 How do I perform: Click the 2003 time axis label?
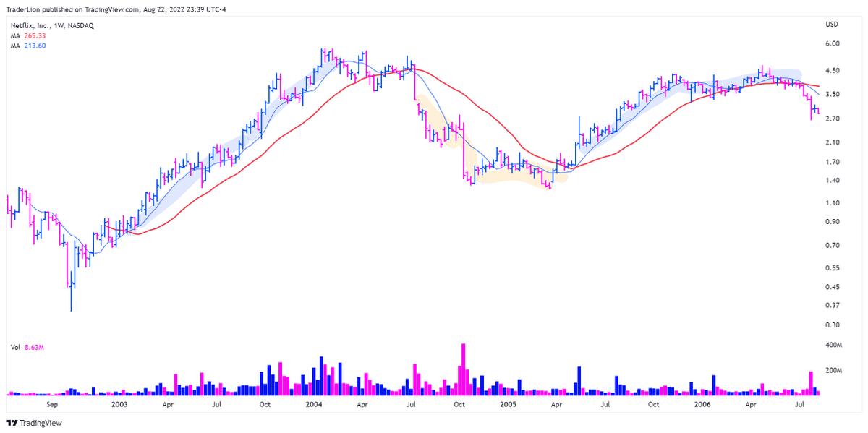[x=119, y=406]
